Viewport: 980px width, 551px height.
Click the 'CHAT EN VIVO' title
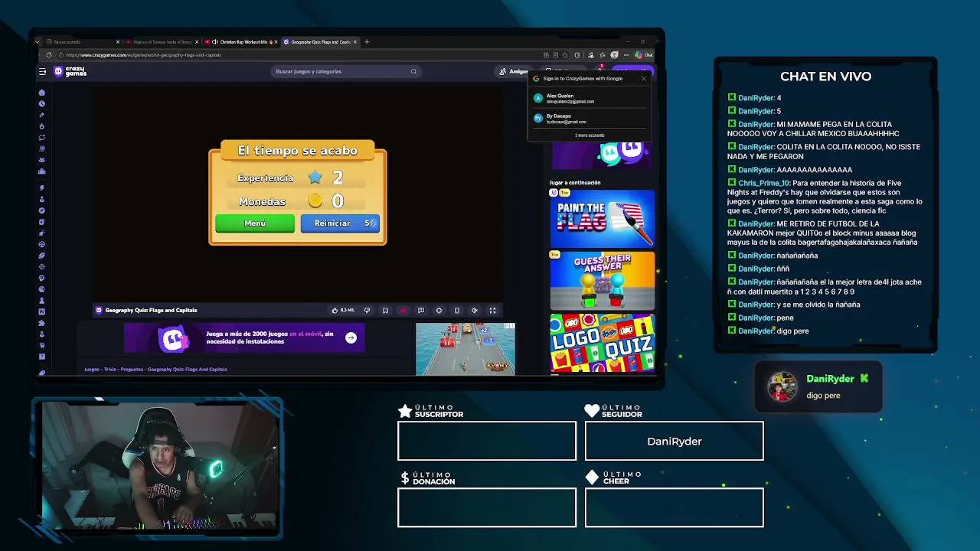pos(825,77)
